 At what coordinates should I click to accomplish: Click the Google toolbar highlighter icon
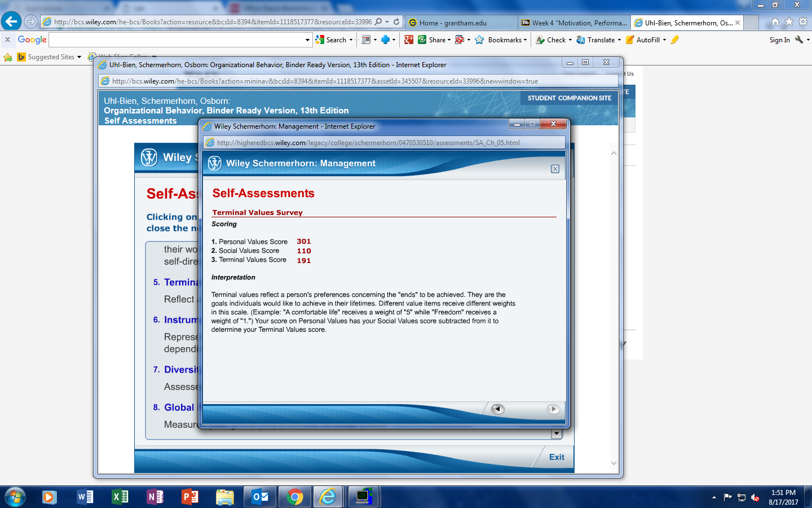(x=675, y=40)
